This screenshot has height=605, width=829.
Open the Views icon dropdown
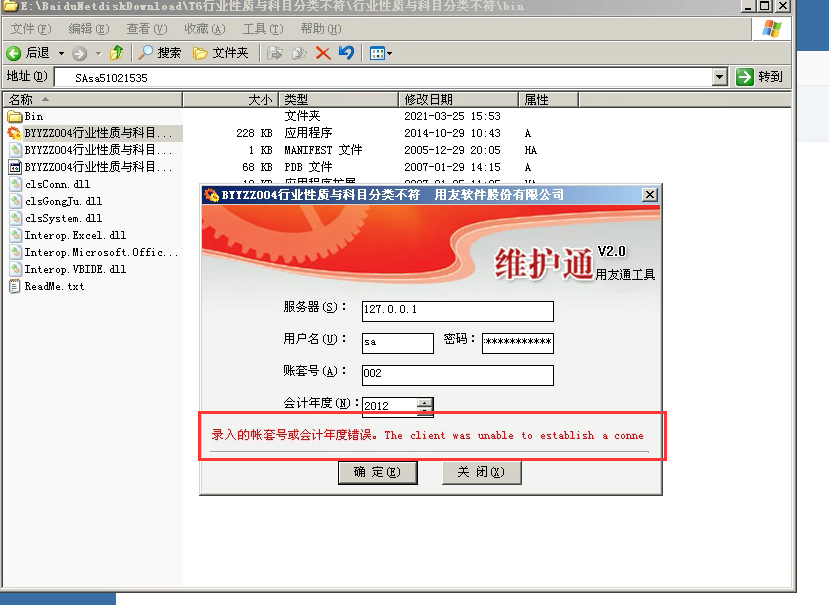[x=381, y=53]
